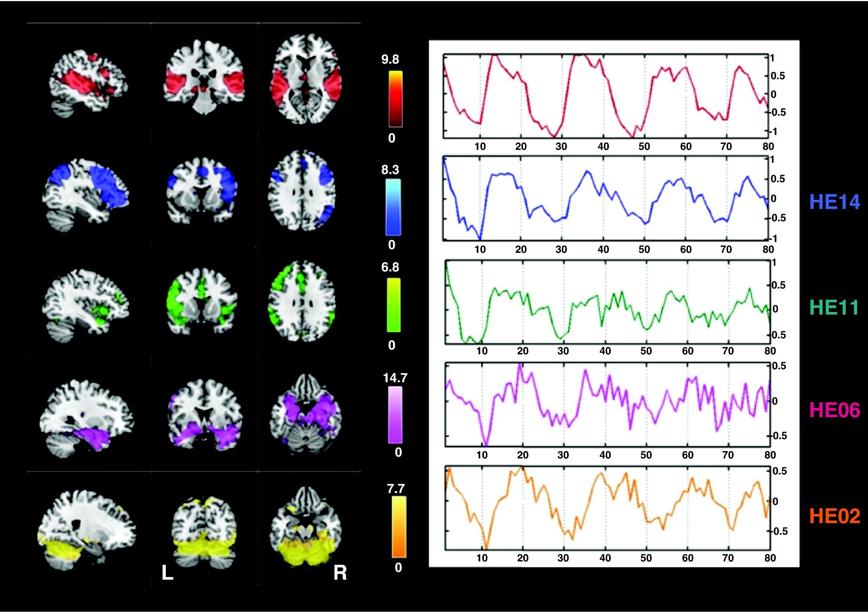
Task: Click the HE06 label
Action: 835,410
